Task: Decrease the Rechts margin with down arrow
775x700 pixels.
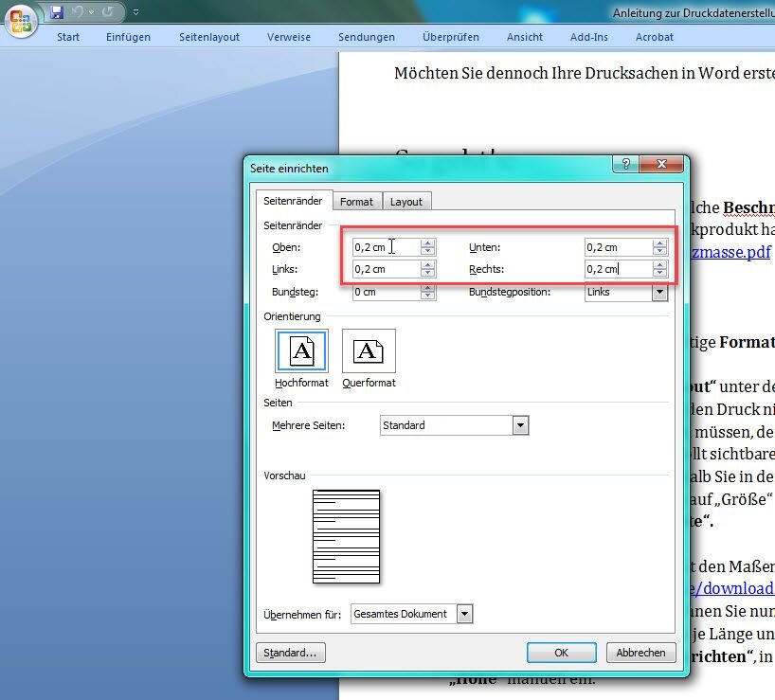Action: [x=659, y=274]
